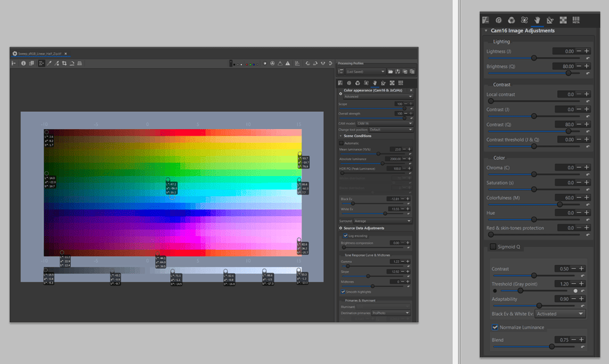The image size is (609, 364).
Task: Decrease Colorfulness (M) with minus button
Action: coord(578,197)
